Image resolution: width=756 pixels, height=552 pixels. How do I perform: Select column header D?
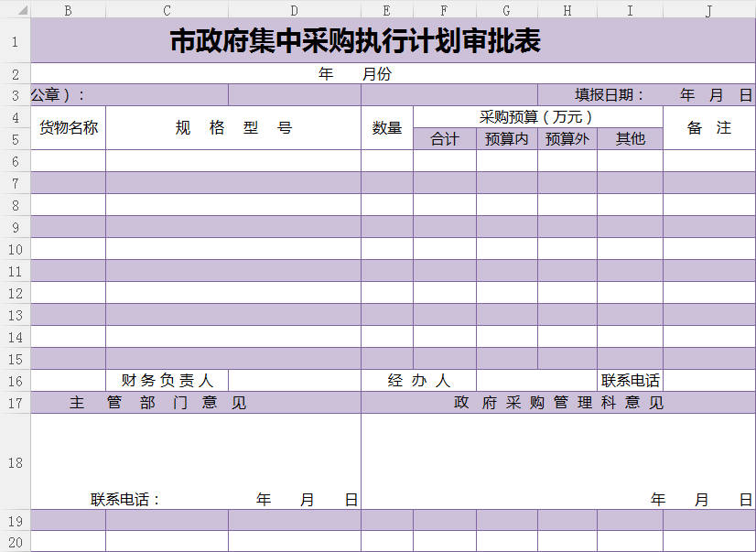pos(294,10)
